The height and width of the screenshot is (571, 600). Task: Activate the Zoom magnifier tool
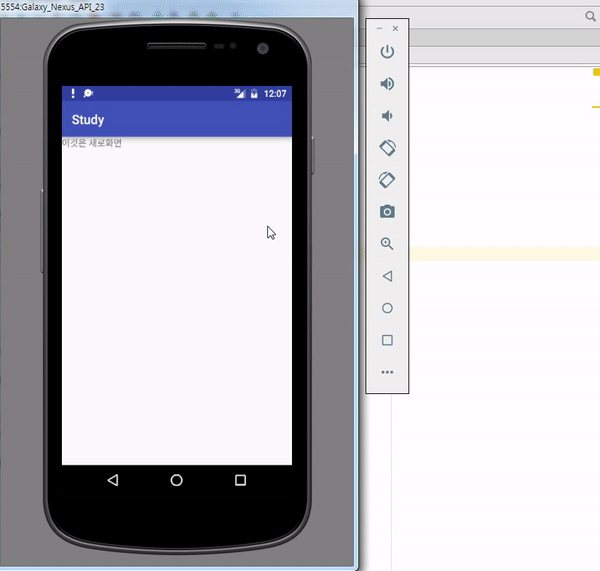click(x=387, y=244)
